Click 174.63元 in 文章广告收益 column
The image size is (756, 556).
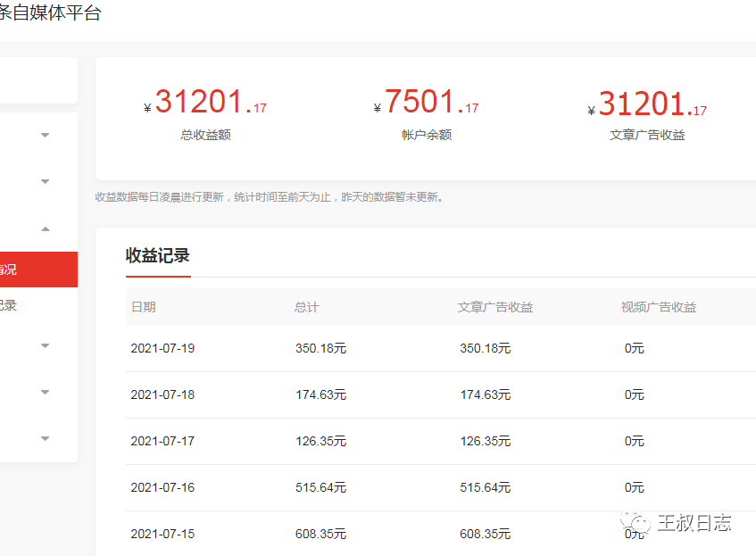485,394
